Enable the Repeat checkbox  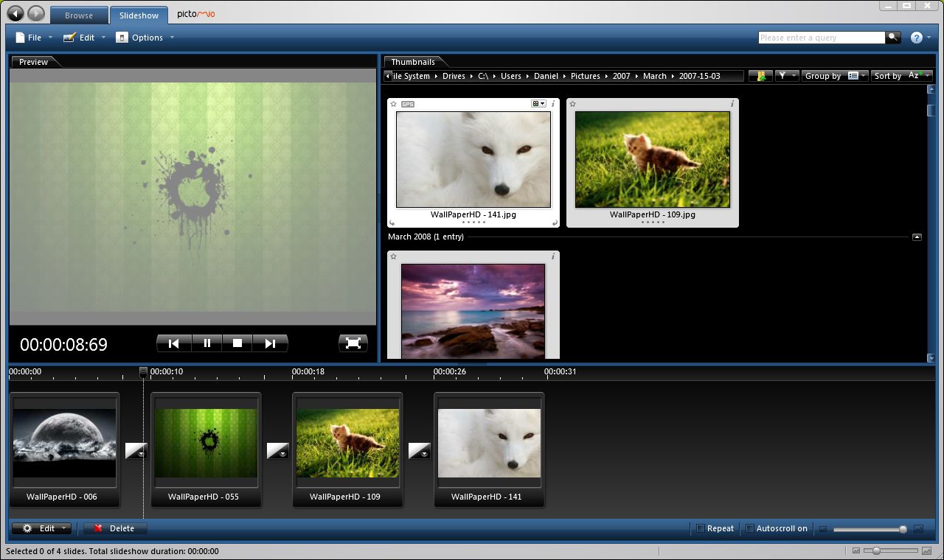[701, 528]
